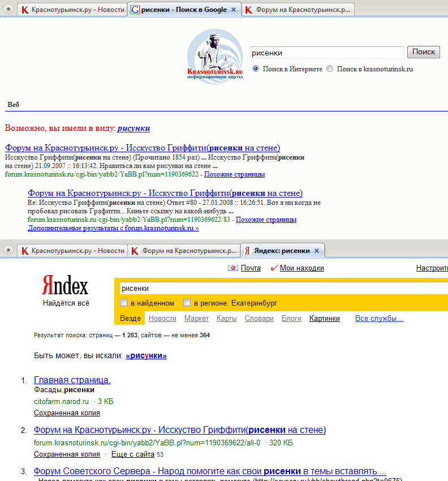Select the Картинки search category

[325, 319]
